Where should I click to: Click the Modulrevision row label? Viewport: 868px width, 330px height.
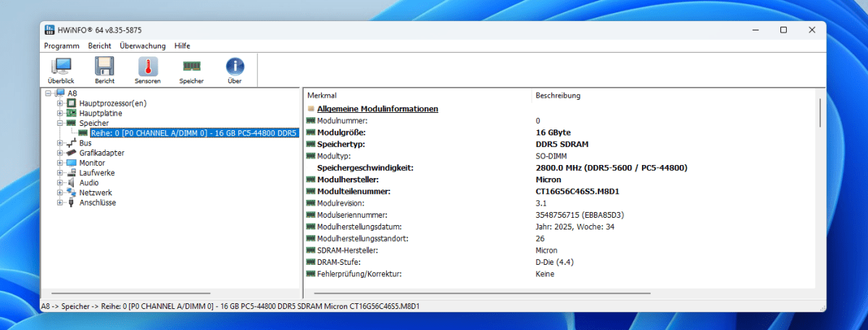(x=341, y=203)
